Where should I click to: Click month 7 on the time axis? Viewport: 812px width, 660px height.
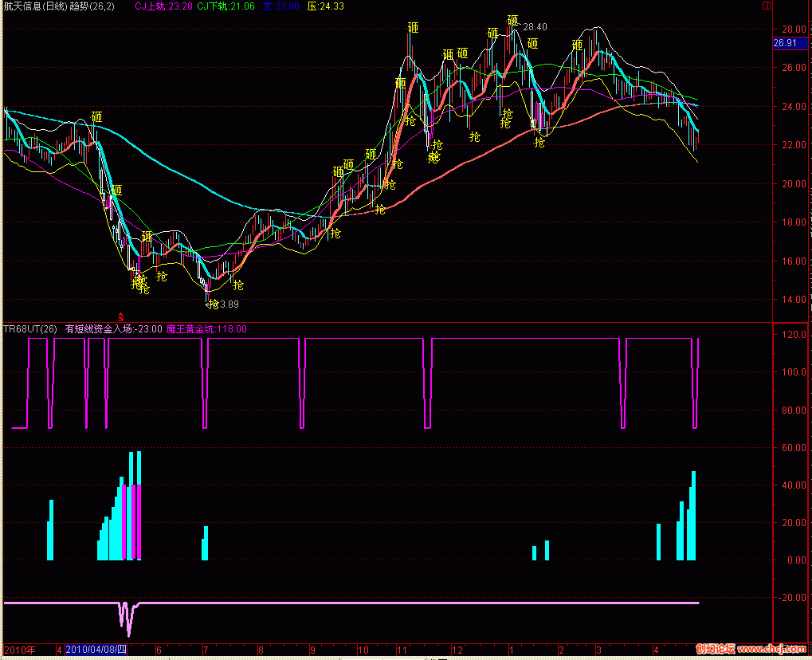click(x=206, y=650)
